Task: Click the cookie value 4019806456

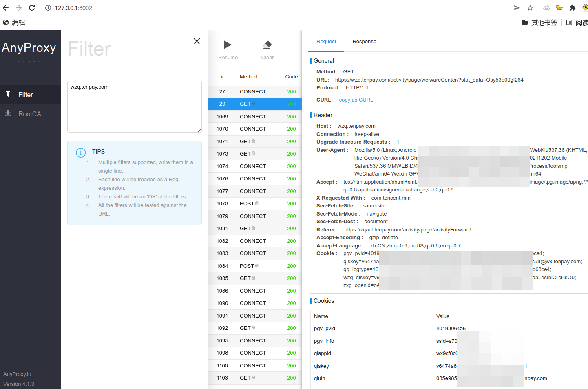Action: pyautogui.click(x=451, y=329)
